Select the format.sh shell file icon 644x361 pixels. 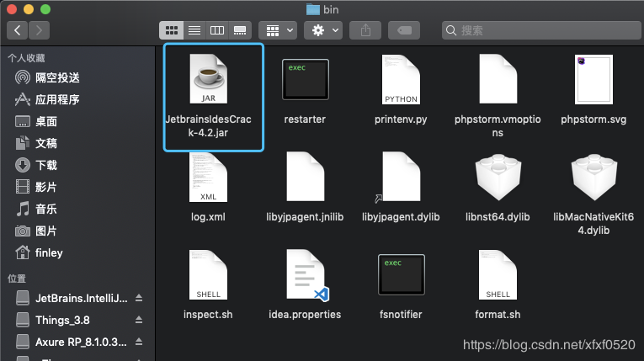pos(498,275)
